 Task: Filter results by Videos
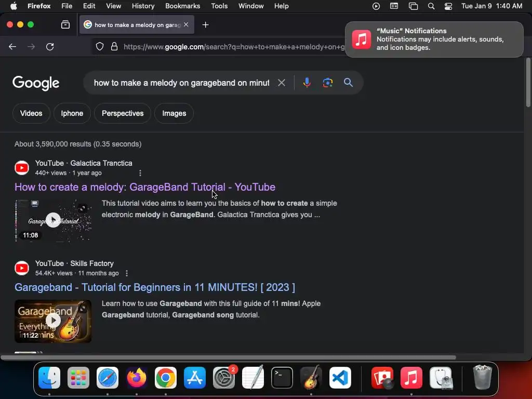[x=31, y=113]
